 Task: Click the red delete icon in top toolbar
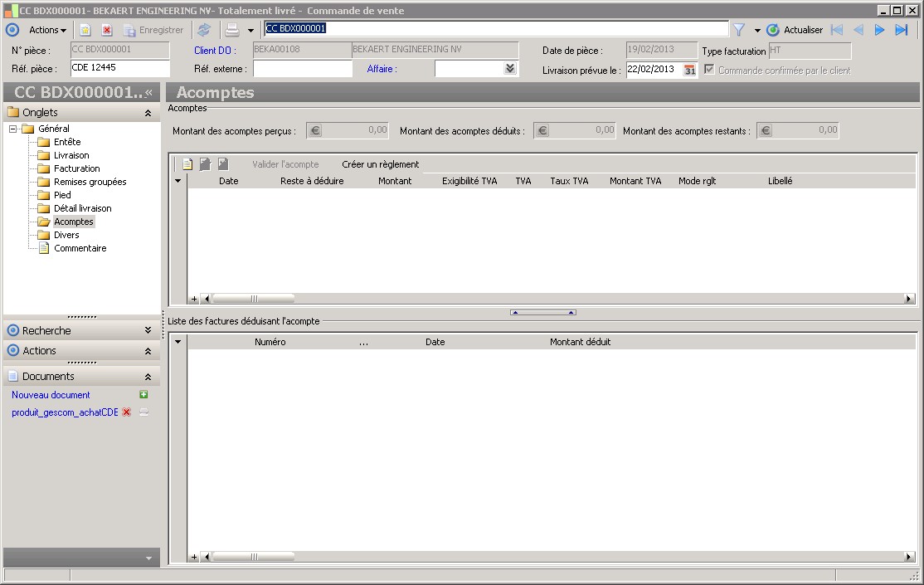106,30
